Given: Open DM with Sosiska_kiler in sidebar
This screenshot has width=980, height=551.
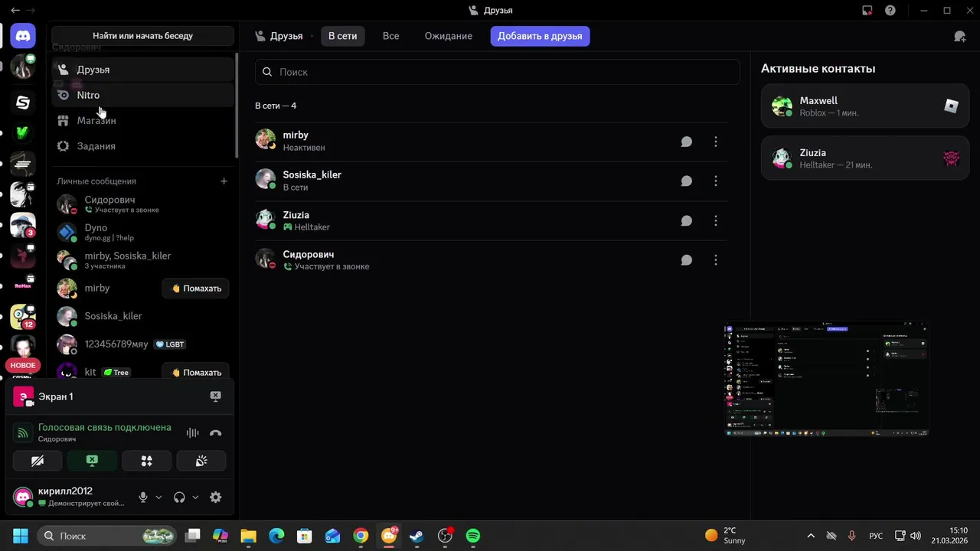Looking at the screenshot, I should 143,316.
